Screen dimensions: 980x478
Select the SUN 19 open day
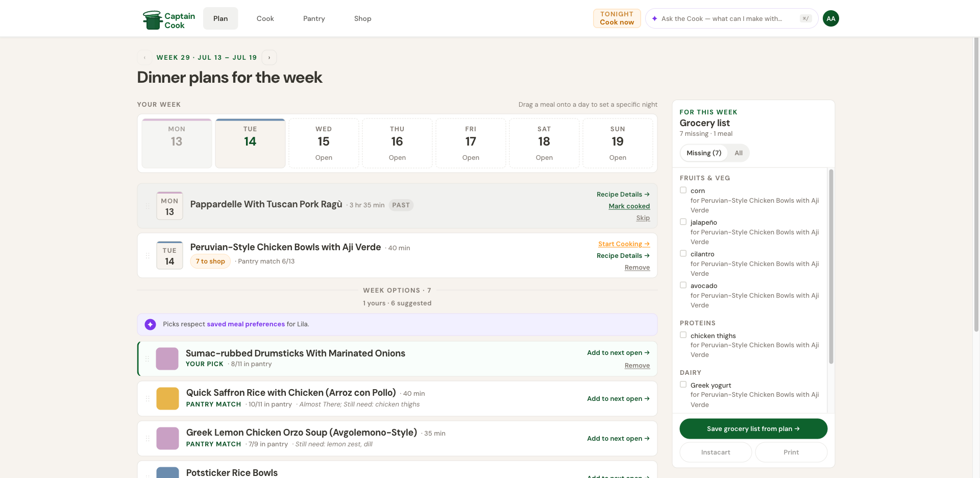pos(618,144)
